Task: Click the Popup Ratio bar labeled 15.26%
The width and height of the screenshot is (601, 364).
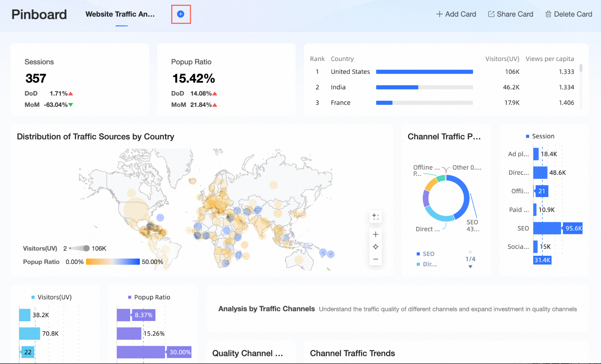Action: pyautogui.click(x=129, y=333)
